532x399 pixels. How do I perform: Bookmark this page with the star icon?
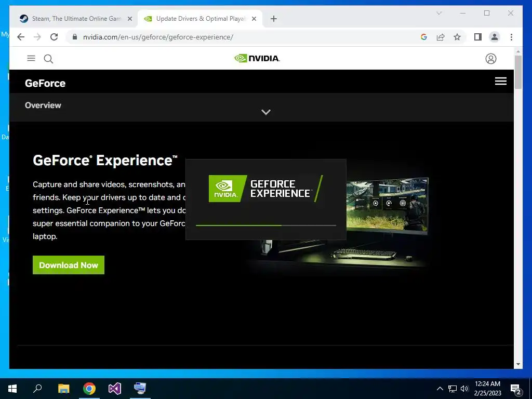pos(457,37)
